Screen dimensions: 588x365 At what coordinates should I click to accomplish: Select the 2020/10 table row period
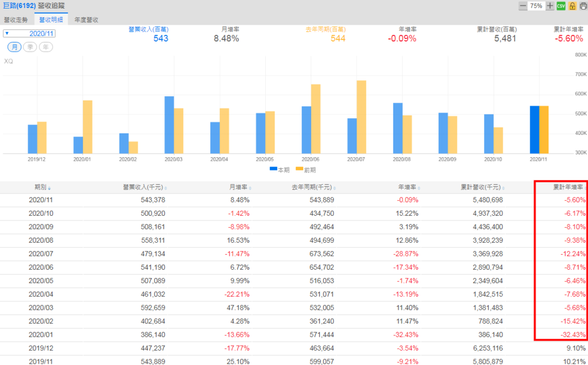[41, 213]
